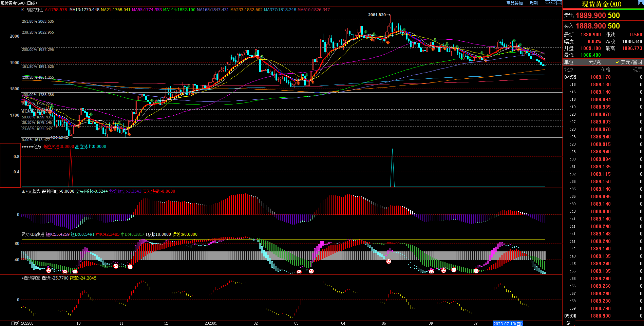
Task: Switch to the 笔 tick tab
Action: pyautogui.click(x=569, y=323)
